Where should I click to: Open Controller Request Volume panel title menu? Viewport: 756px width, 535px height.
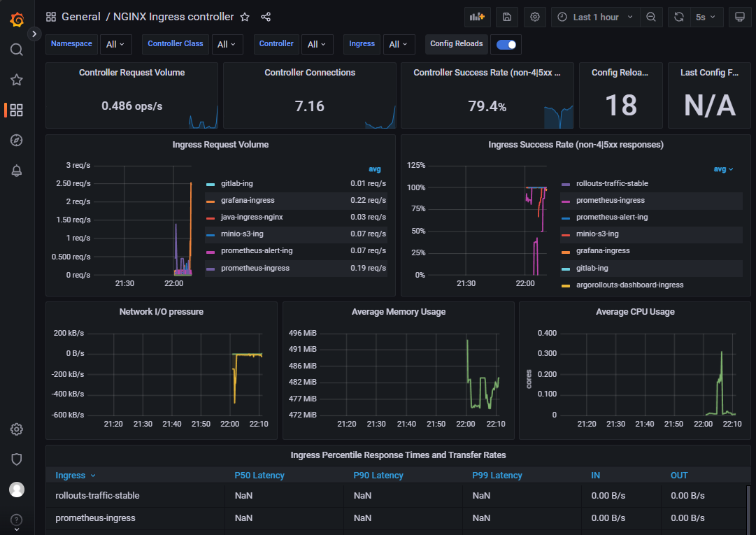click(x=131, y=73)
